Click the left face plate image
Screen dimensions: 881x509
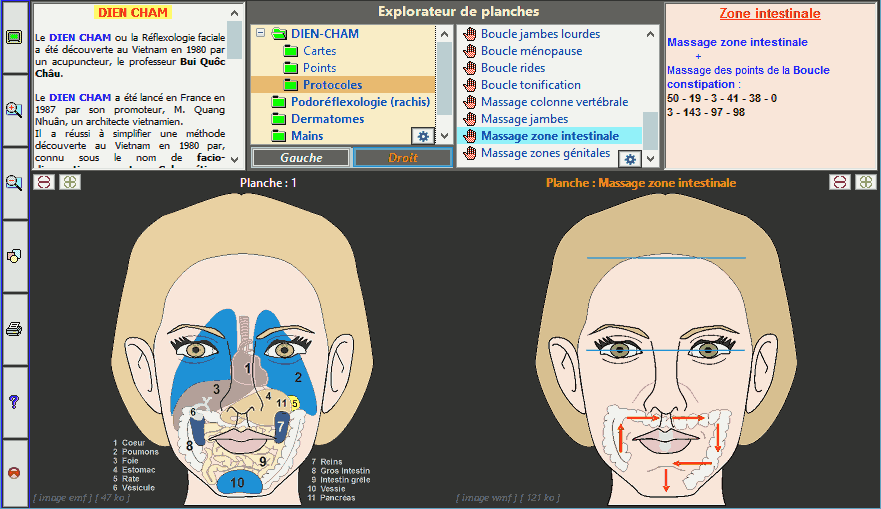coord(242,349)
